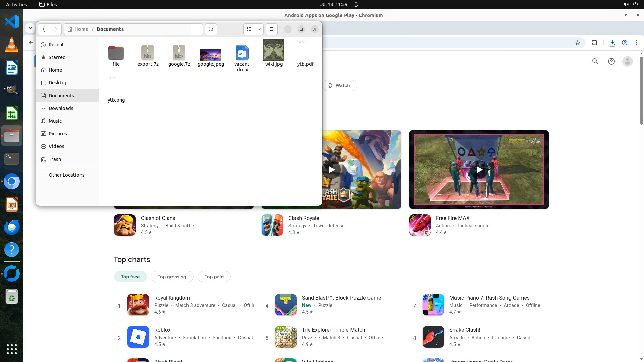Open Chromium downloads icon
Viewport: 644px width, 362px height.
pyautogui.click(x=612, y=43)
